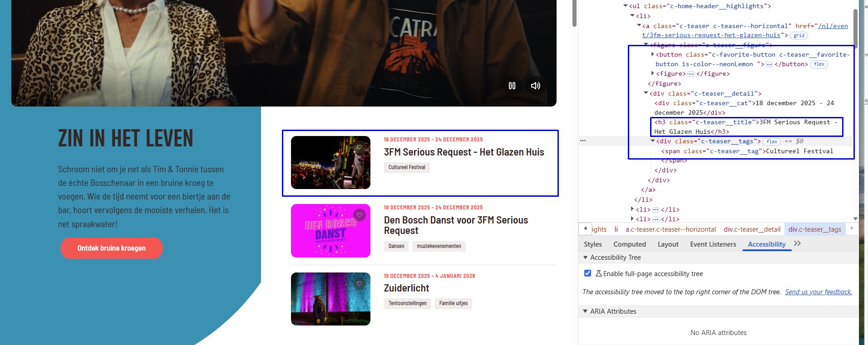Collapse the Accessibility Tree section
This screenshot has height=345, width=868.
tap(585, 258)
